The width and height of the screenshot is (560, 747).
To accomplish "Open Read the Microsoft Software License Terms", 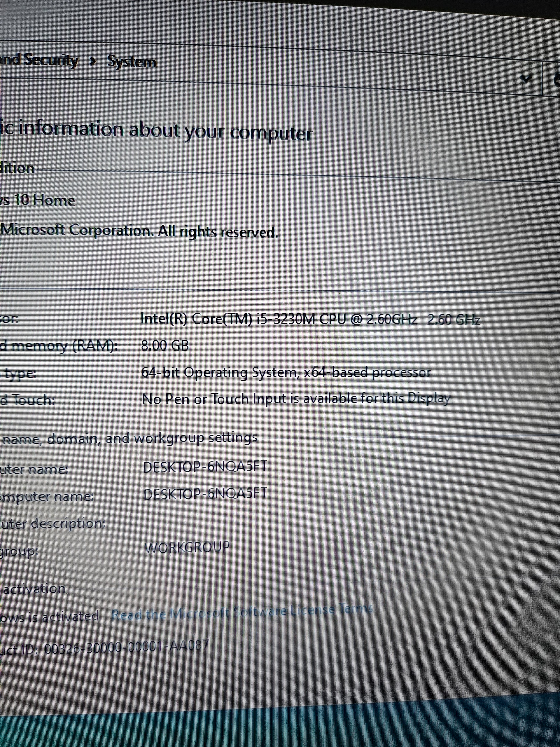I will [242, 610].
